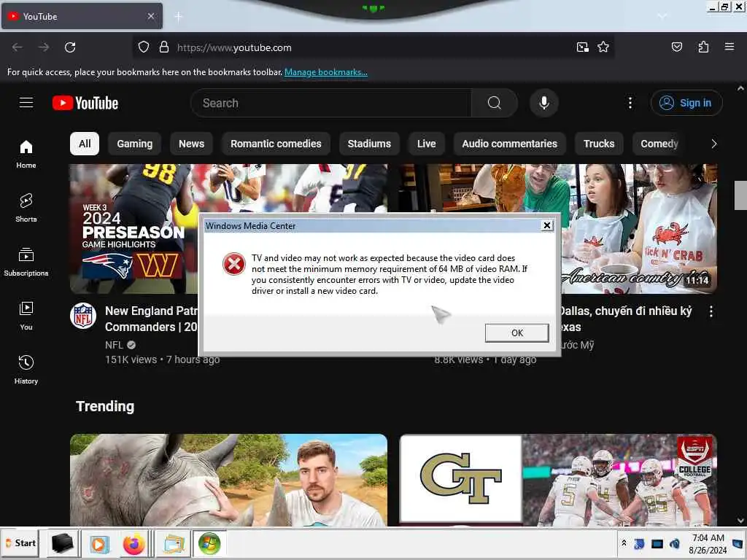Open Subscriptions in YouTube sidebar

(26, 262)
